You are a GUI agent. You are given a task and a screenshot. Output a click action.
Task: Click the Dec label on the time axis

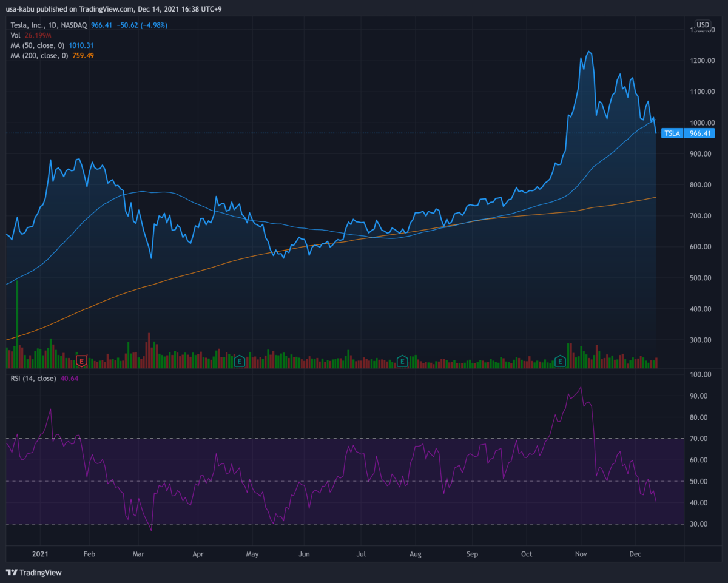pyautogui.click(x=636, y=554)
